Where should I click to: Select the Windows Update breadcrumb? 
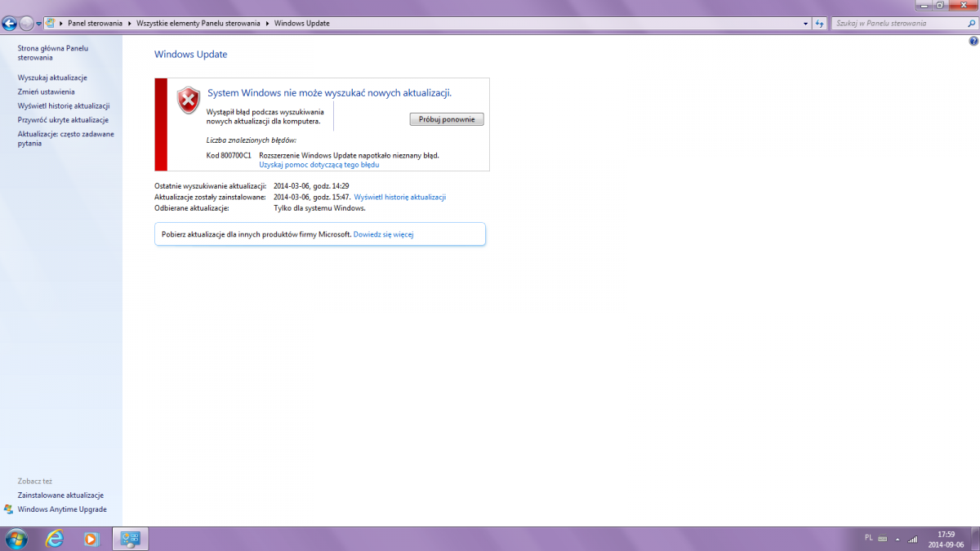coord(301,23)
